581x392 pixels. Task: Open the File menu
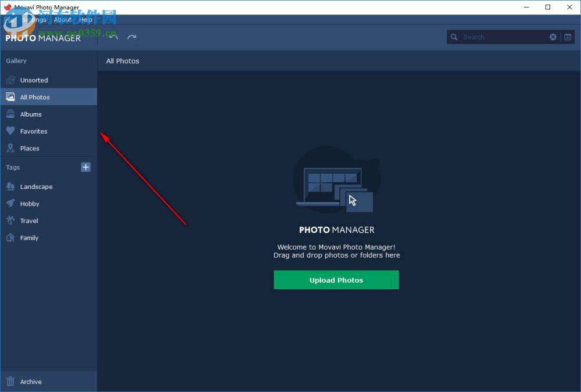(x=9, y=20)
